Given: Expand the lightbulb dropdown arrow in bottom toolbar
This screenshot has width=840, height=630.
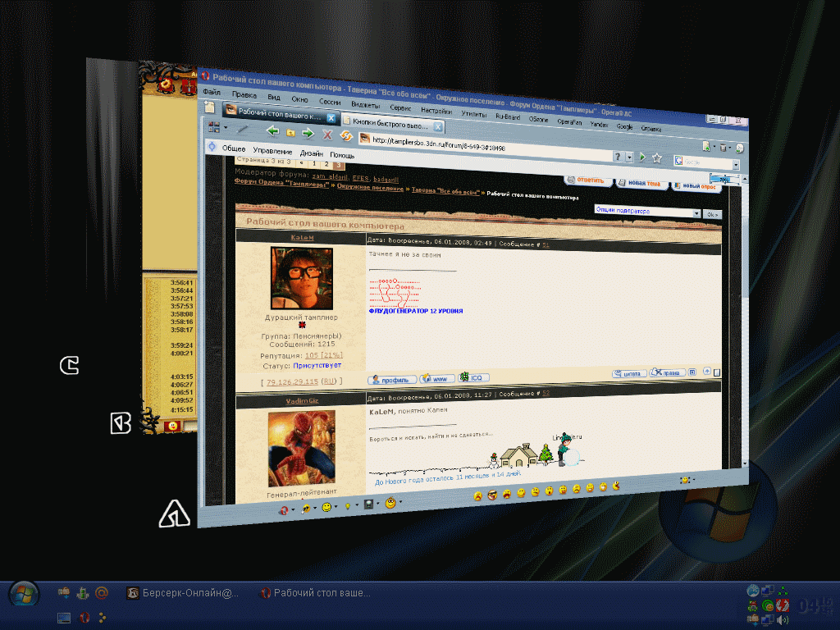Looking at the screenshot, I should pos(357,505).
